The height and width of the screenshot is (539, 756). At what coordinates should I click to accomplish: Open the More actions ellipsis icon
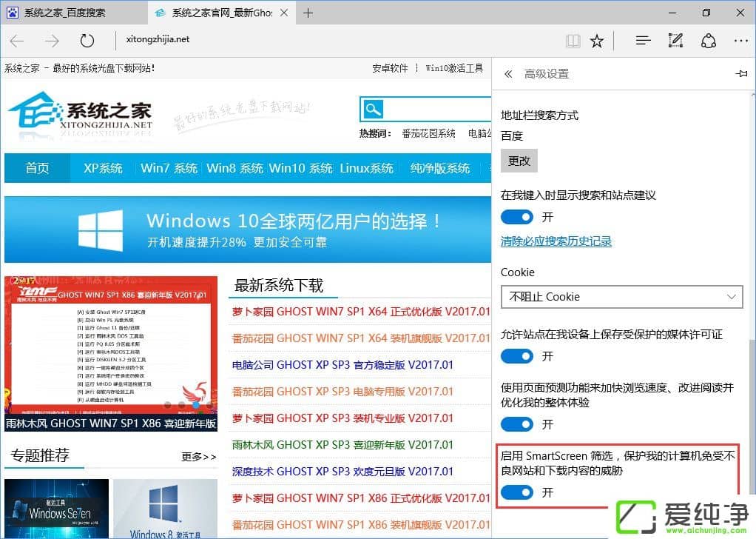(x=740, y=41)
